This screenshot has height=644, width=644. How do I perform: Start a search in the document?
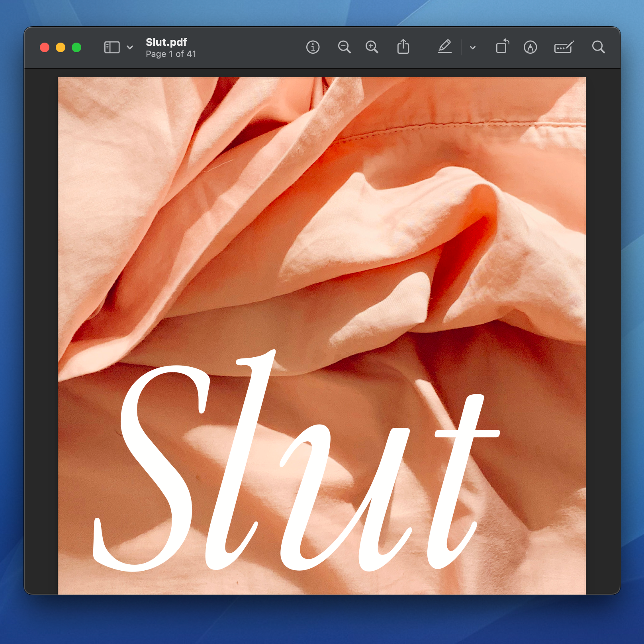click(599, 47)
